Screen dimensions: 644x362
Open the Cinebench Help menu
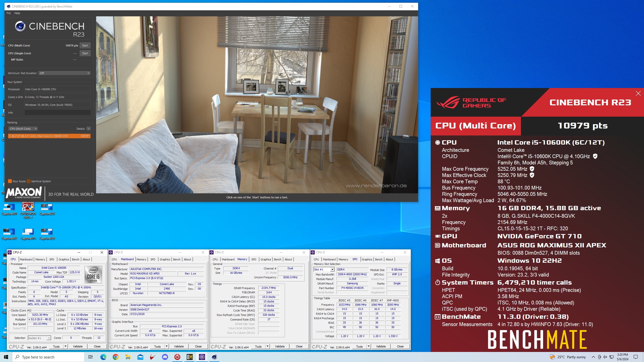tap(17, 13)
